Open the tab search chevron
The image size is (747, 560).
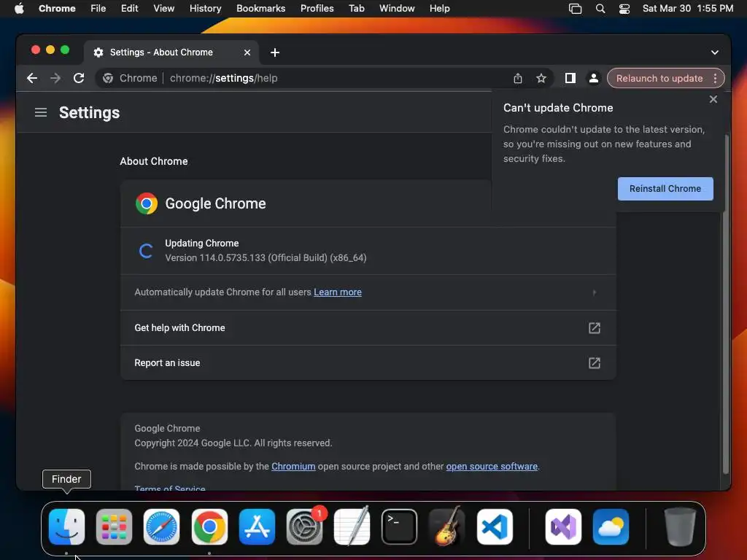715,52
